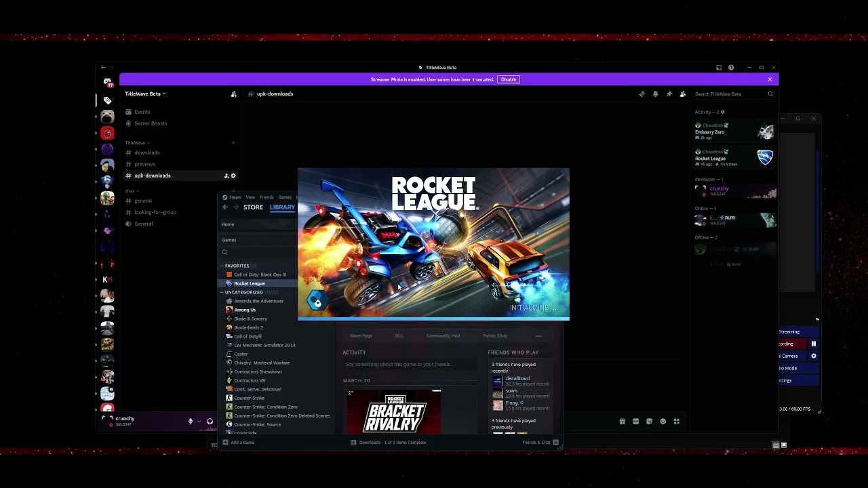Open the KM server icon

(x=108, y=279)
